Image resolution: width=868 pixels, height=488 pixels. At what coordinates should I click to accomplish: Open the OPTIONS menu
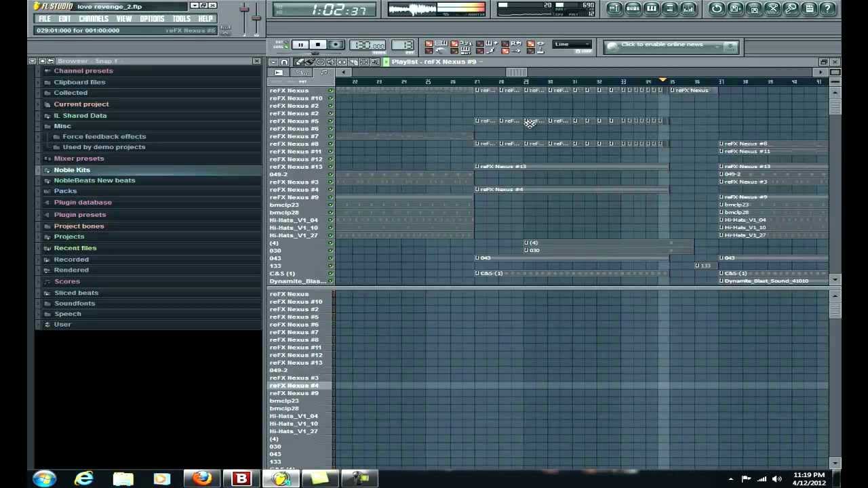pyautogui.click(x=153, y=18)
